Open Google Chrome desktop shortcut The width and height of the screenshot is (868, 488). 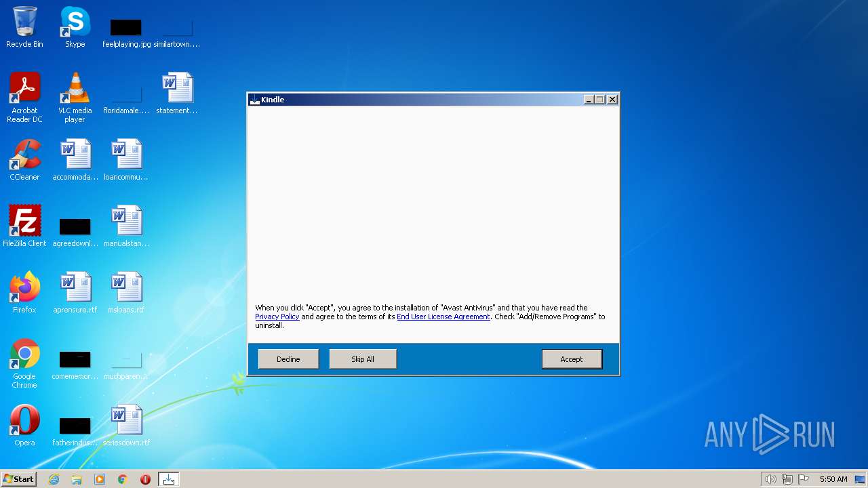pyautogui.click(x=24, y=363)
